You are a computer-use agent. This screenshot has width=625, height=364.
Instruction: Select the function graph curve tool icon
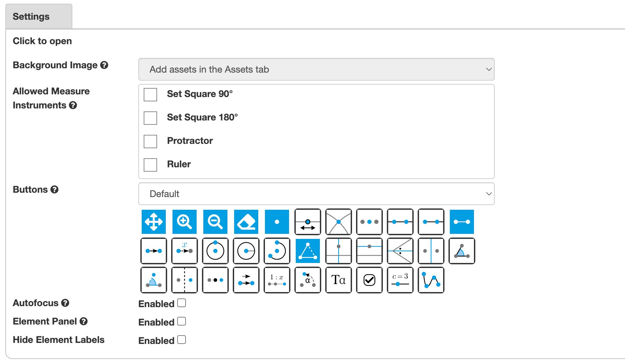[x=431, y=280]
